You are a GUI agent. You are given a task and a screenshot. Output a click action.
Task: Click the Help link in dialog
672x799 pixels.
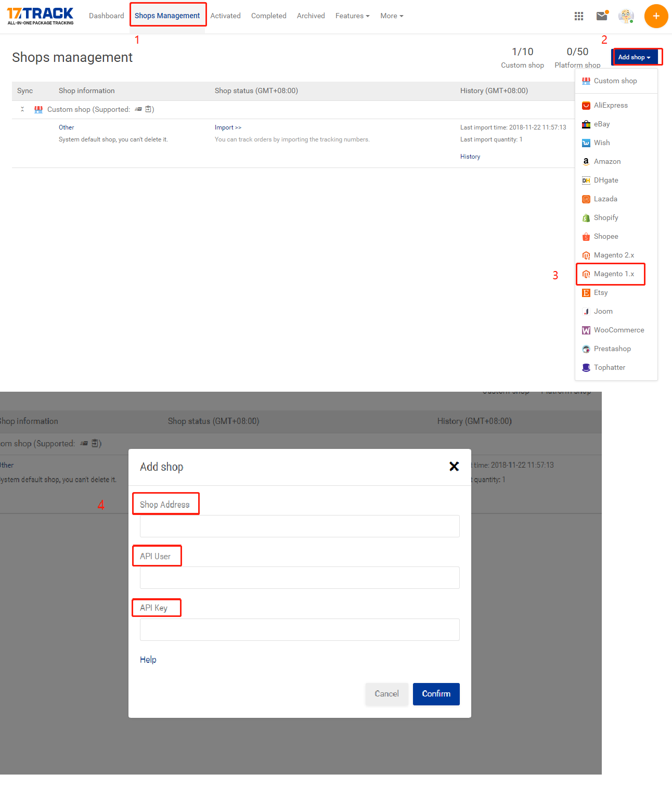click(x=148, y=660)
